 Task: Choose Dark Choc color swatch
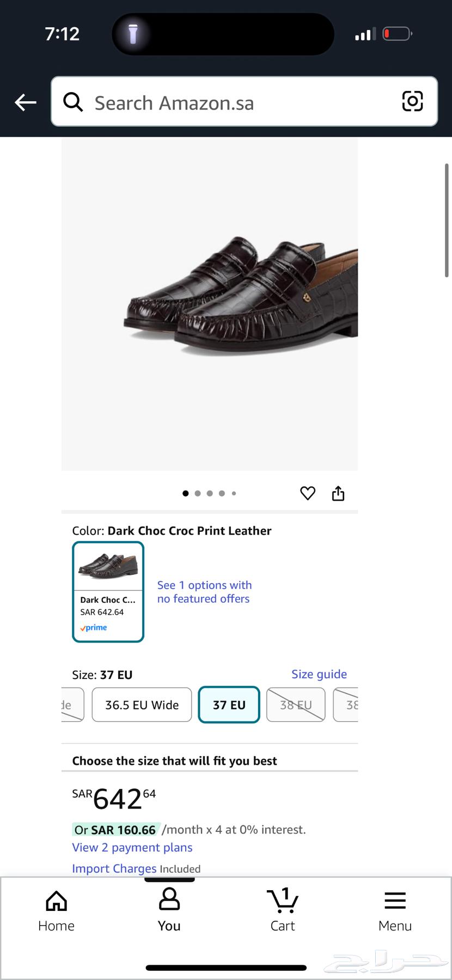(108, 592)
